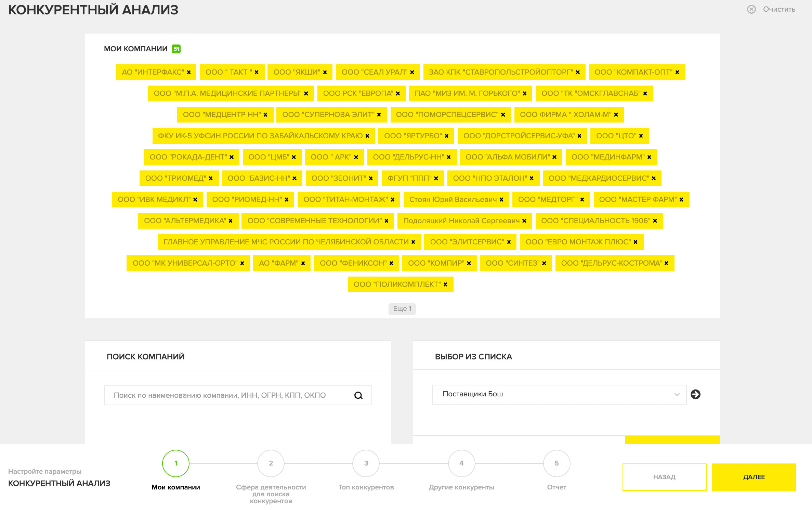Remove the ФГУП "ППП" company chip
812x510 pixels.
pyautogui.click(x=436, y=179)
